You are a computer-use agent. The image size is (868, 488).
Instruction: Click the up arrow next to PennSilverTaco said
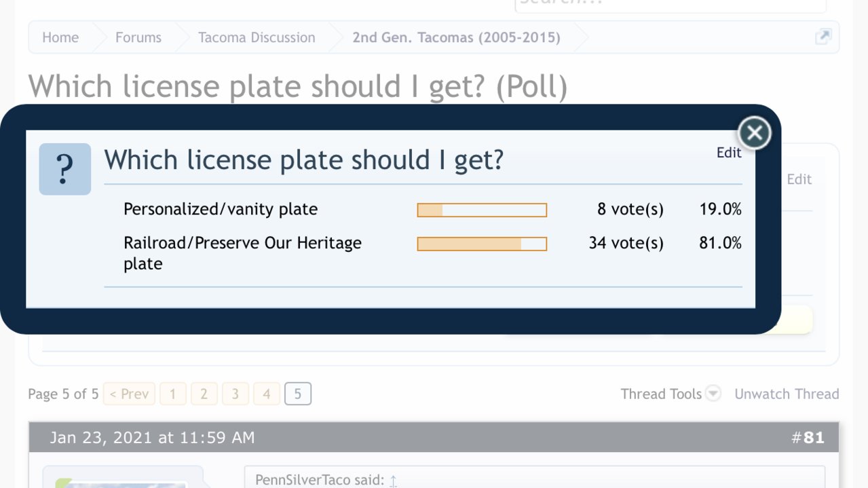(x=393, y=481)
